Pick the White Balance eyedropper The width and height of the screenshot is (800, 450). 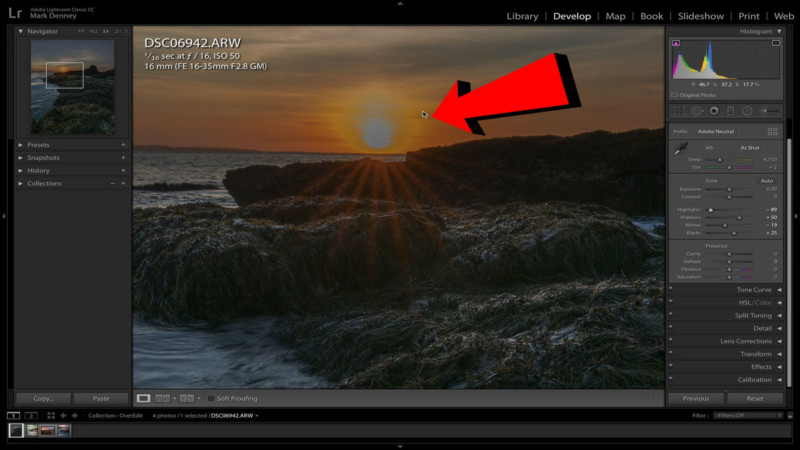click(x=683, y=149)
